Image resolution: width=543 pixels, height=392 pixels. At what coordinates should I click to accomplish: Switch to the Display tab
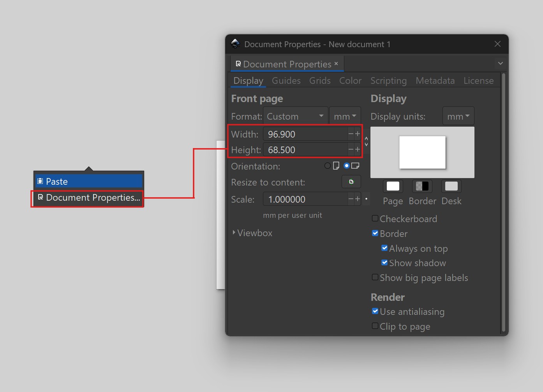(x=249, y=81)
